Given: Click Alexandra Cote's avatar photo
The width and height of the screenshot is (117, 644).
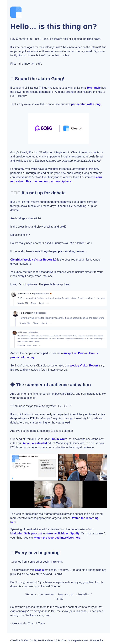Looking at the screenshot, I should click(x=14, y=294).
